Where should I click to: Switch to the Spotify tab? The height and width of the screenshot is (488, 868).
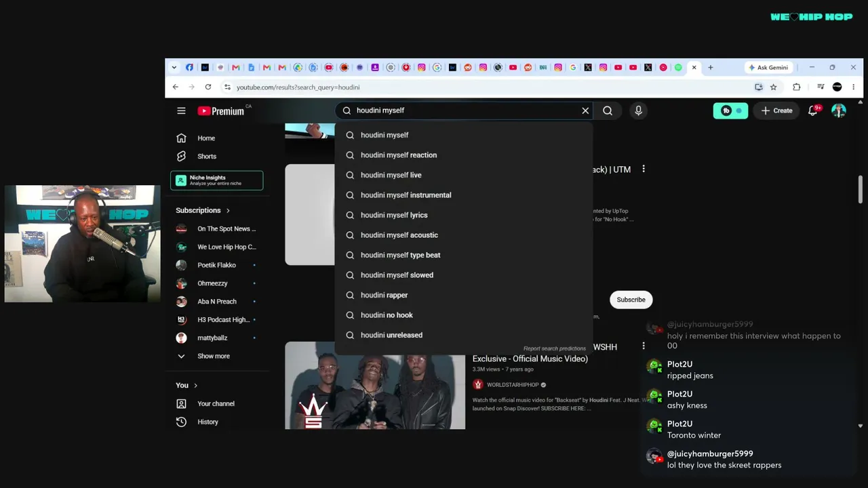[678, 68]
